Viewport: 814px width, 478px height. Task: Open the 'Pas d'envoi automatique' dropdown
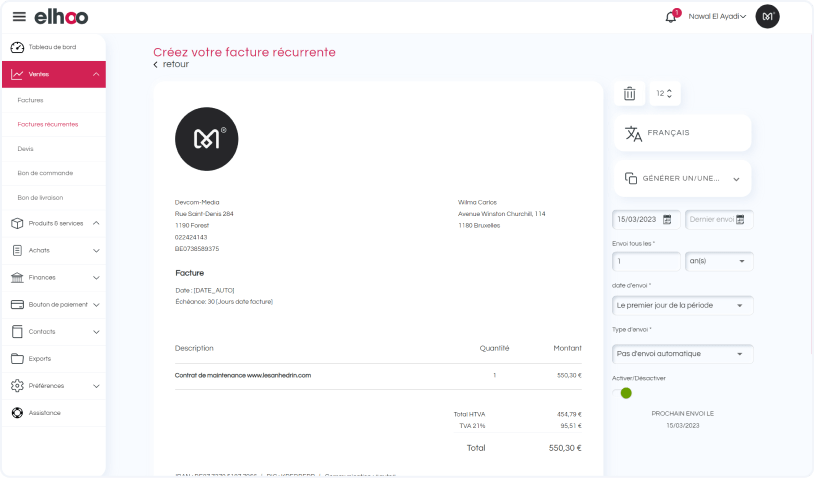(x=682, y=354)
